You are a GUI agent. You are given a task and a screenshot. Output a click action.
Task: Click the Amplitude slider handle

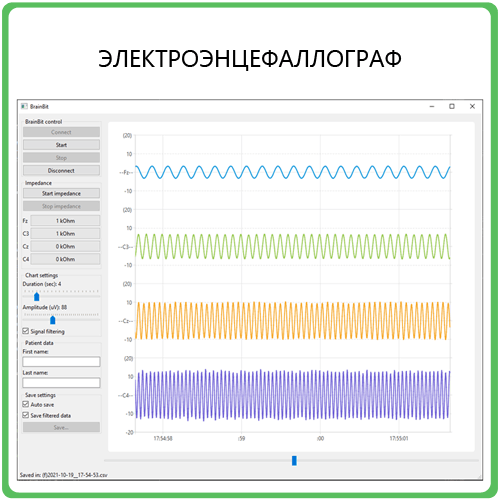[53, 320]
